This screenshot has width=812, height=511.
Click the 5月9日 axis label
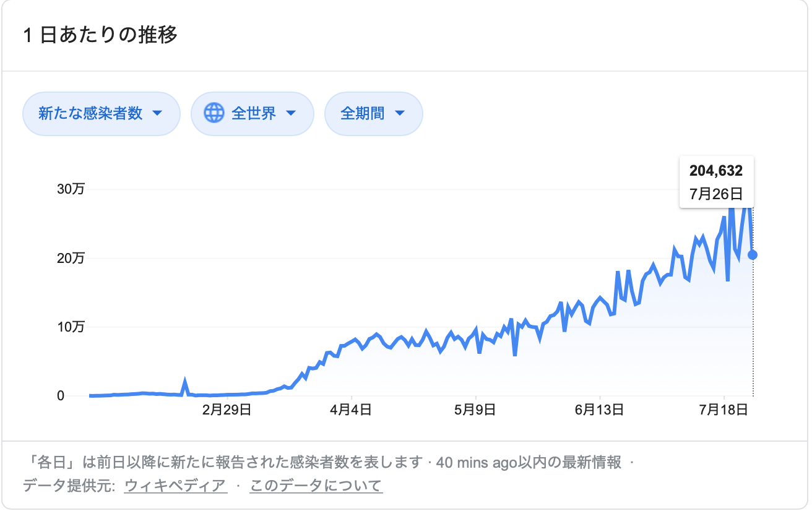(x=476, y=410)
